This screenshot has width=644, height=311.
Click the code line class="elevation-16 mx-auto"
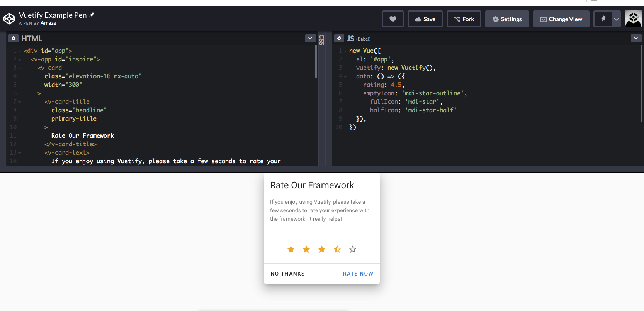click(x=93, y=76)
